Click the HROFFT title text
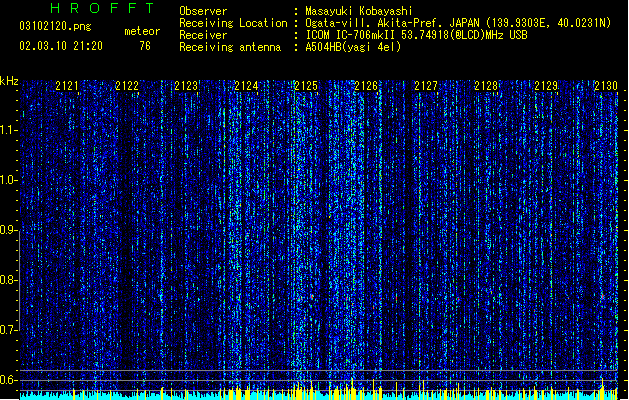The image size is (629, 400). [102, 8]
